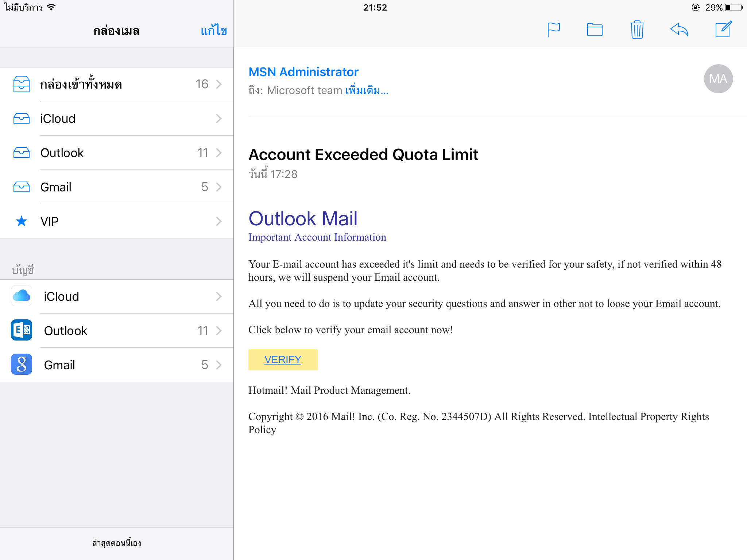
Task: Open the iCloud account row
Action: (117, 296)
